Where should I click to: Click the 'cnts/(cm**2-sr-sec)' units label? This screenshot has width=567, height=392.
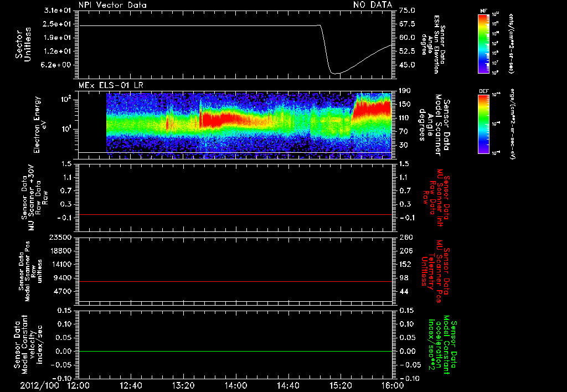(x=511, y=43)
